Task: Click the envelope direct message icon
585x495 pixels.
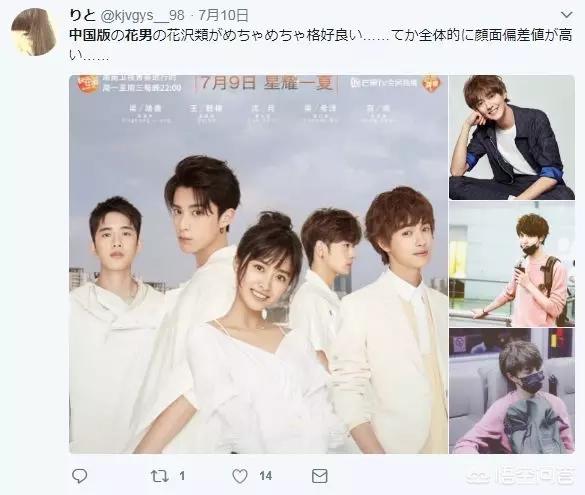Action: 320,476
